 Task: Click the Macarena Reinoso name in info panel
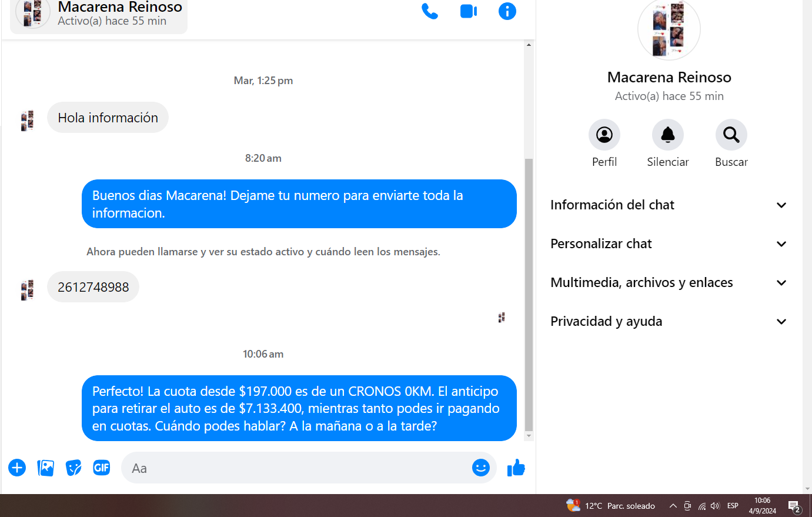click(x=669, y=77)
